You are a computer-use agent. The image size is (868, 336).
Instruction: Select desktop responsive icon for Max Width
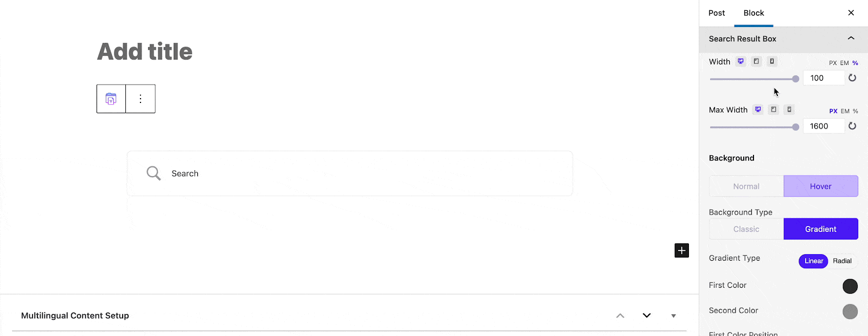(x=758, y=109)
